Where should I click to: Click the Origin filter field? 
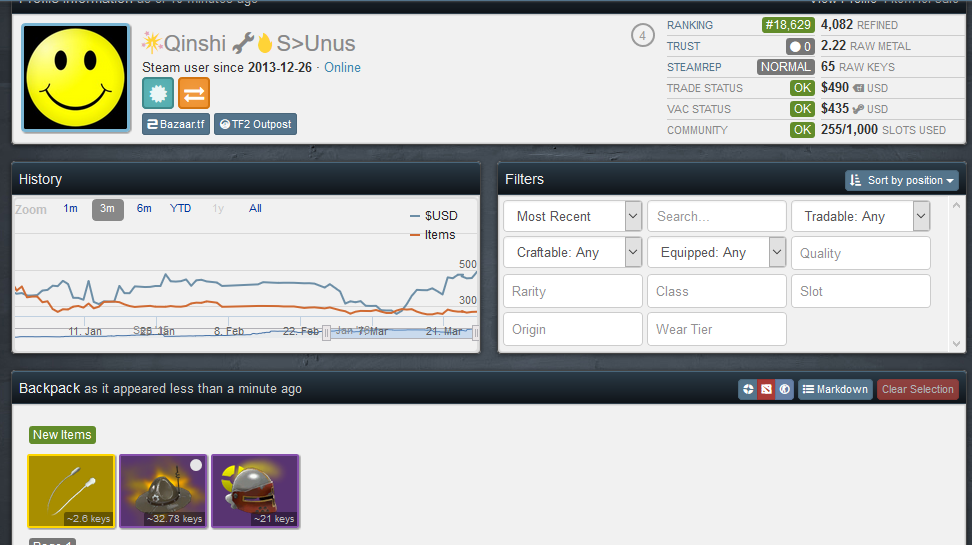point(573,329)
